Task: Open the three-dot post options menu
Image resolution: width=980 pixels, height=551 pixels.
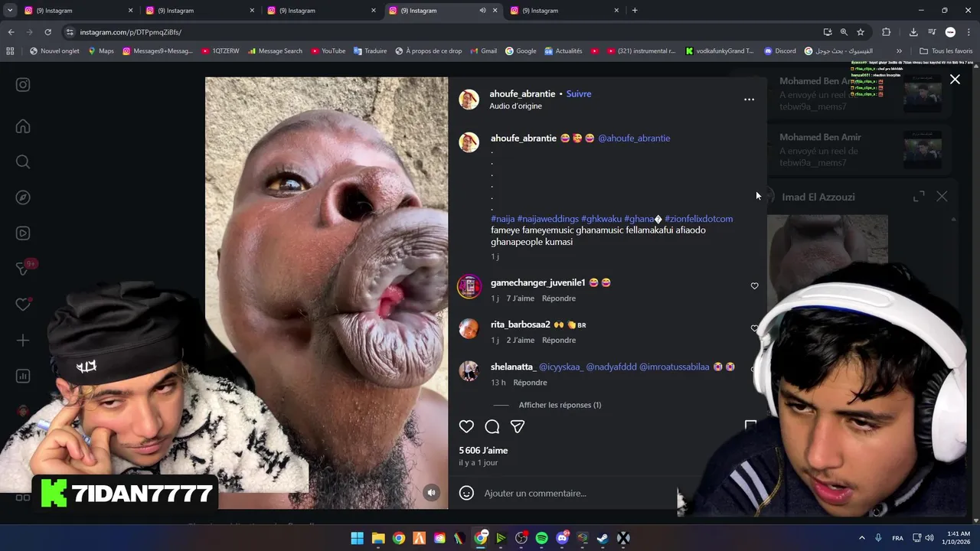Action: click(x=749, y=99)
